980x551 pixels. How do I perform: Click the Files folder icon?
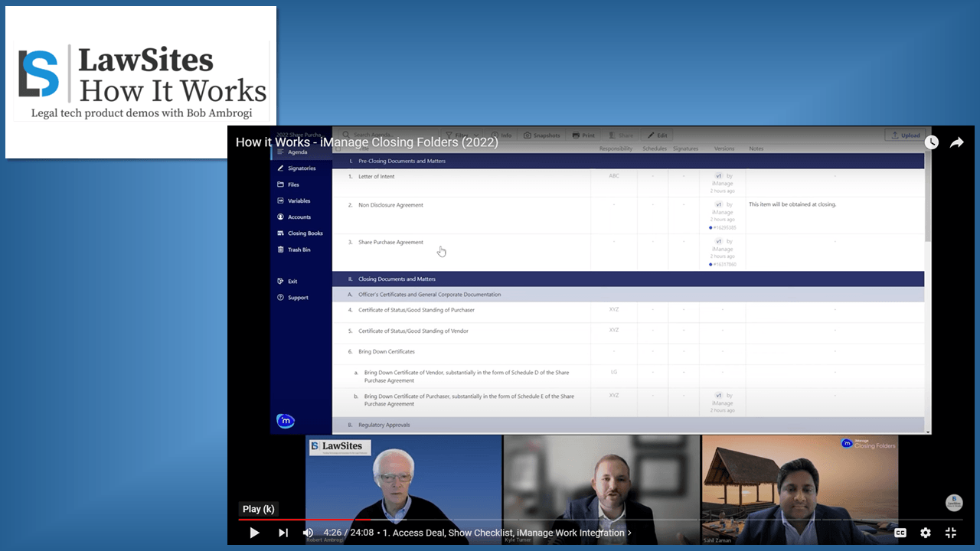[280, 184]
